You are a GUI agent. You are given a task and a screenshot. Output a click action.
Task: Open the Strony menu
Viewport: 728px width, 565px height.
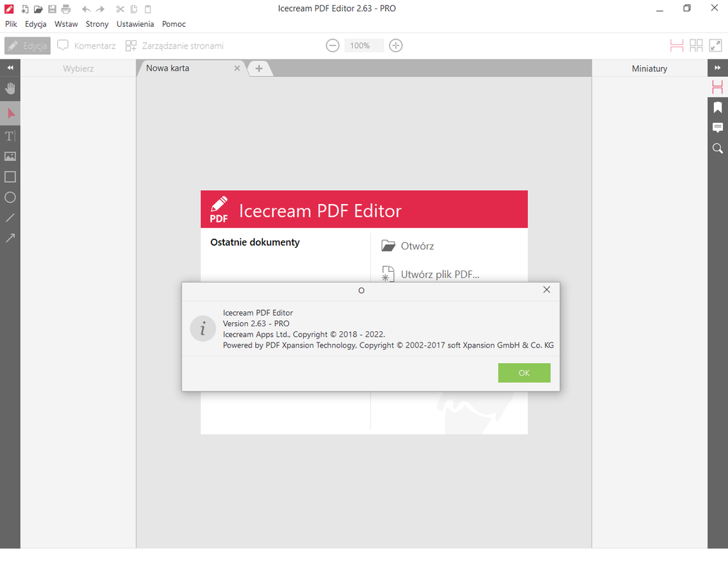coord(97,24)
